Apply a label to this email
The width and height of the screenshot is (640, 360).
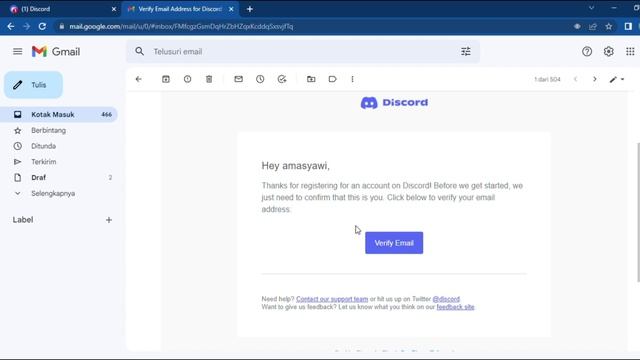[x=333, y=79]
